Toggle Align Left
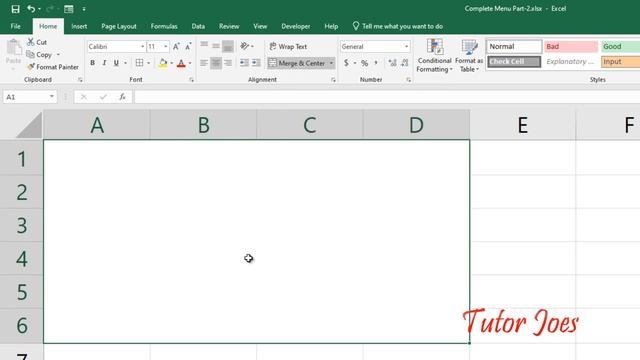Viewport: 640px width, 360px height. 204,63
